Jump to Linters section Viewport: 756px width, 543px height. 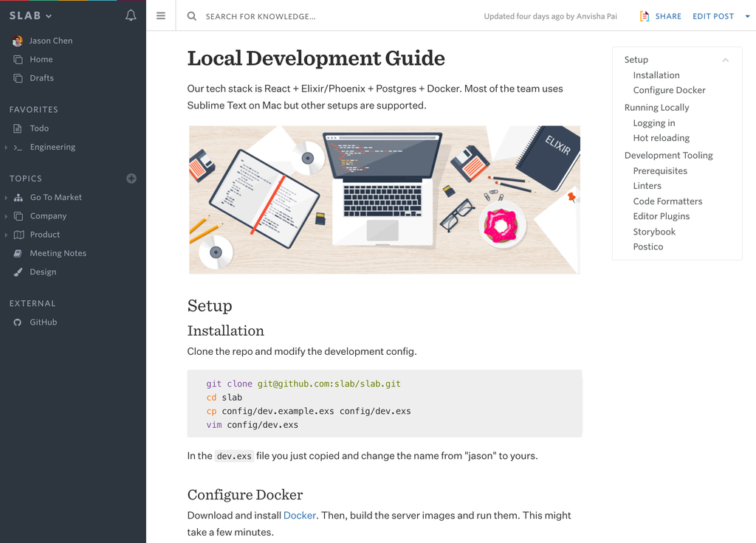[x=647, y=186]
